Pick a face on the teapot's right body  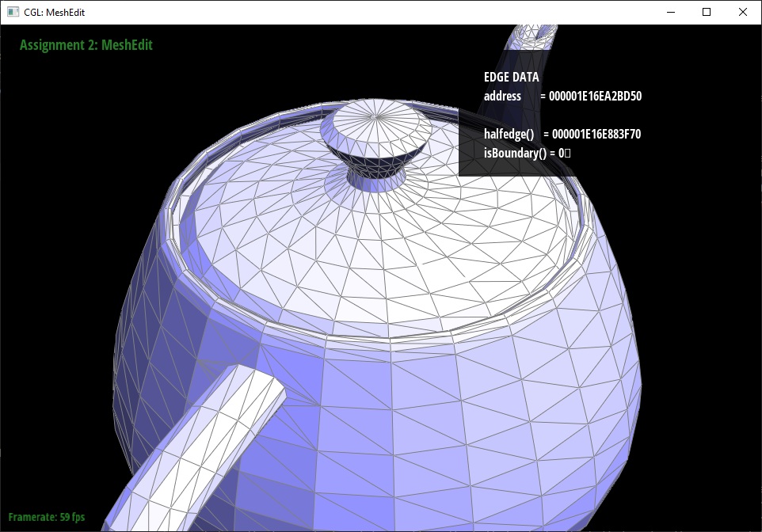(x=554, y=396)
